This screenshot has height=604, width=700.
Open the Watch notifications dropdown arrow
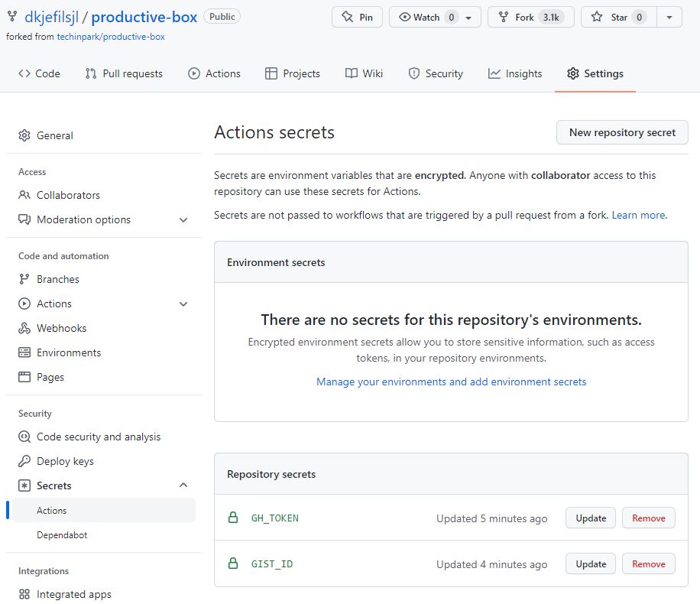(x=468, y=18)
